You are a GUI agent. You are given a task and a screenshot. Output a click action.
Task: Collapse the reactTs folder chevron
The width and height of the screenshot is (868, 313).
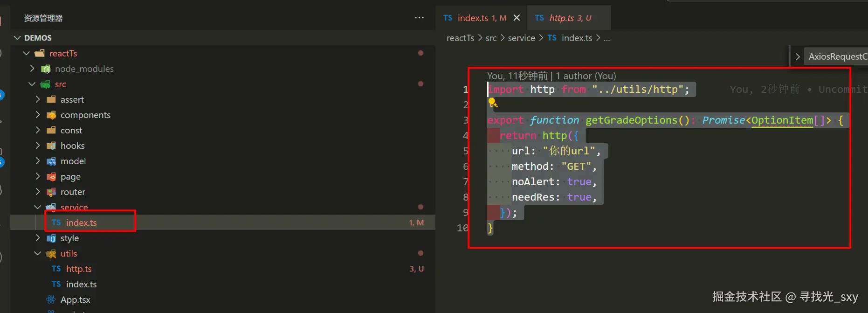[26, 53]
